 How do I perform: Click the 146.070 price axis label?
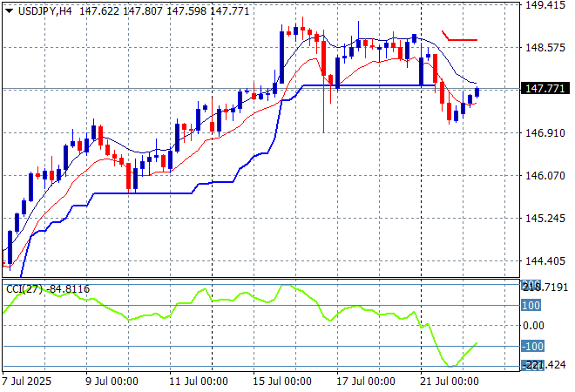(545, 175)
